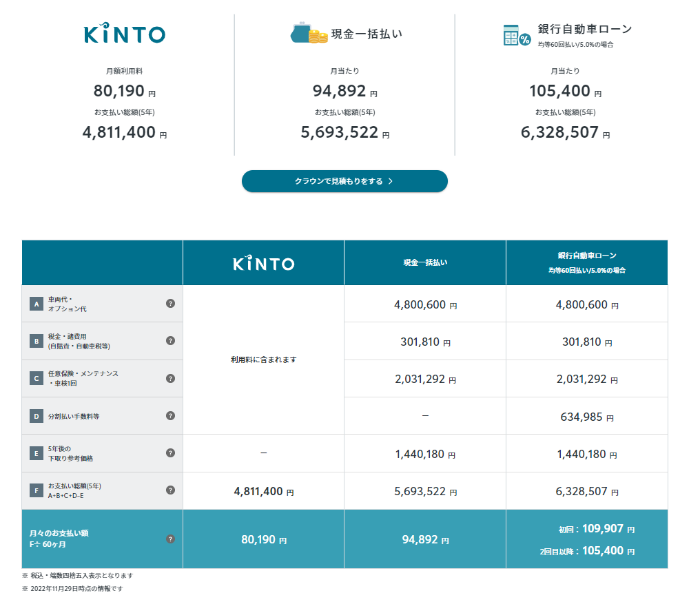Image resolution: width=700 pixels, height=593 pixels.
Task: Click 5,693,522 円 in top cash summary
Action: click(344, 132)
